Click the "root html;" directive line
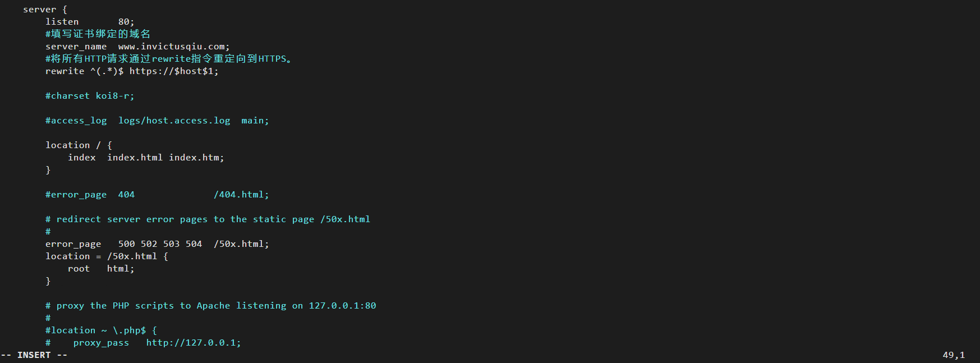Viewport: 980px width, 363px height. coord(101,269)
